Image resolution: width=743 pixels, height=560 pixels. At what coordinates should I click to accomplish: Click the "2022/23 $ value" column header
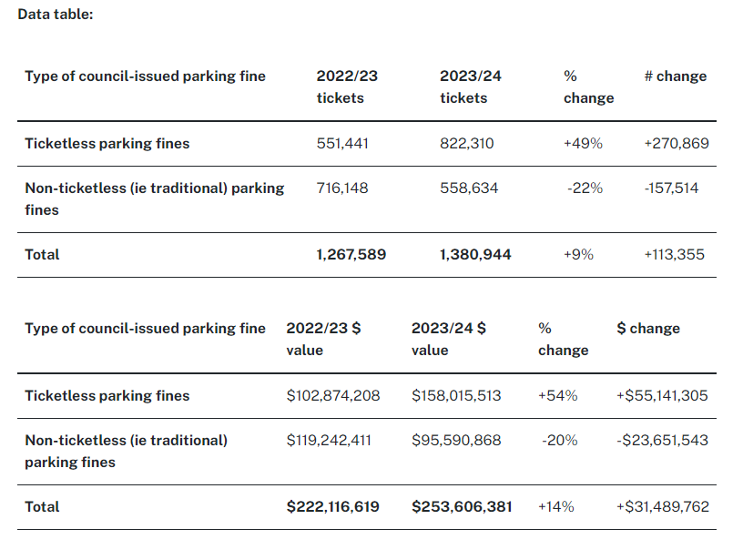point(323,339)
